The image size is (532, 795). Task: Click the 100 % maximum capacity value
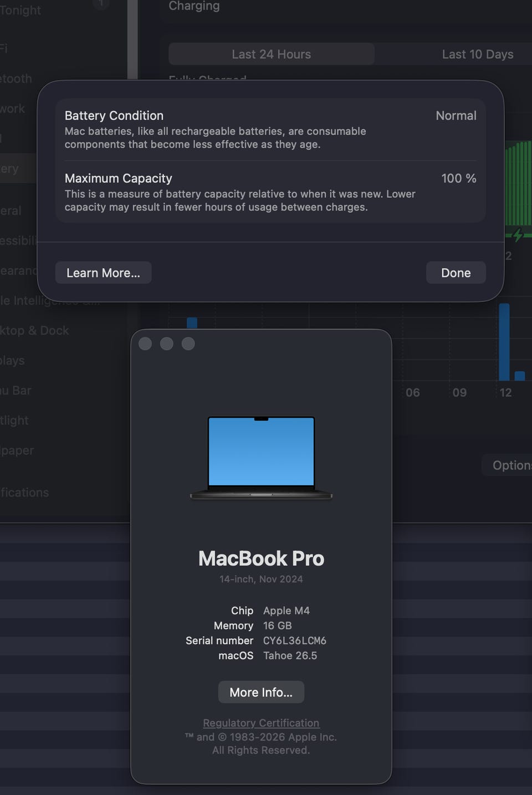[x=459, y=178]
